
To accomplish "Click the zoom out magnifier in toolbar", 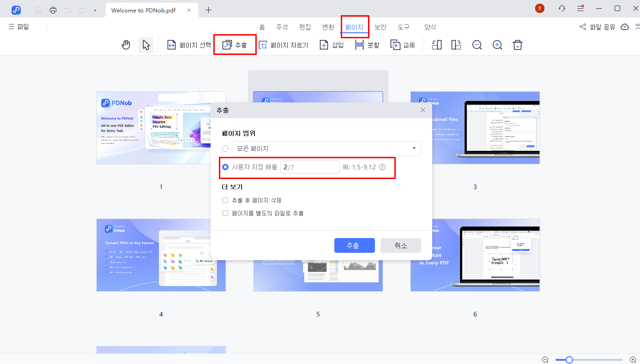I will click(477, 45).
